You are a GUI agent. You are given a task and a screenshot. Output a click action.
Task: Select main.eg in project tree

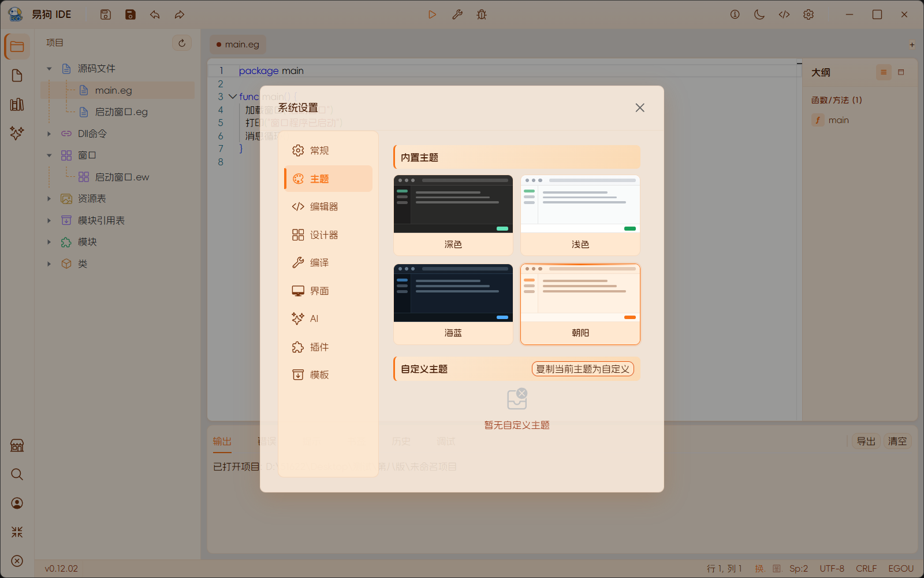pos(118,90)
